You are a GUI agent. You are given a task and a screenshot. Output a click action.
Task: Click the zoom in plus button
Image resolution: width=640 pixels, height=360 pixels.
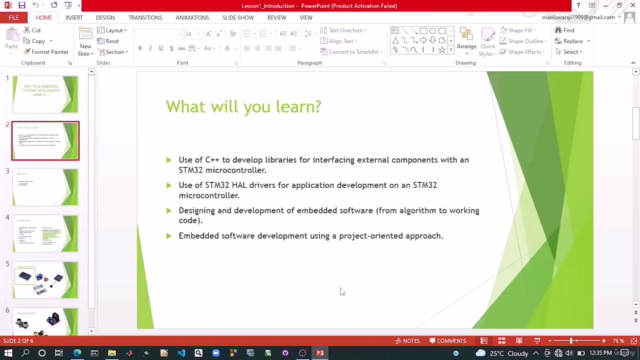click(x=604, y=340)
